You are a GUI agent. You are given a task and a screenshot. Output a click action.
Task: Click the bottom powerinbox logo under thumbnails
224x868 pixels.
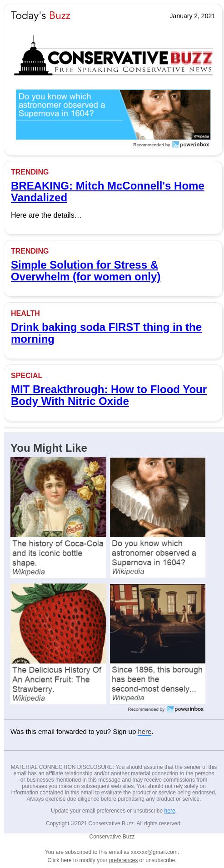click(185, 709)
